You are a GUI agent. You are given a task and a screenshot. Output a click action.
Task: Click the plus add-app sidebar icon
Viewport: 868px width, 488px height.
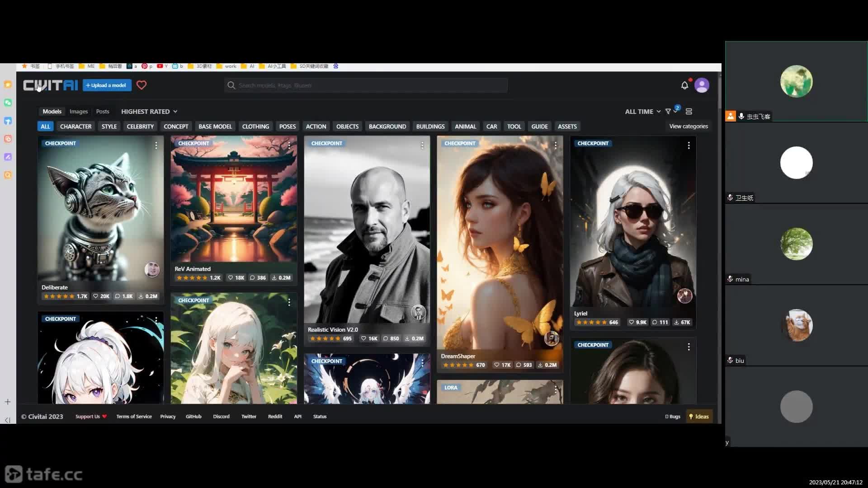8,402
